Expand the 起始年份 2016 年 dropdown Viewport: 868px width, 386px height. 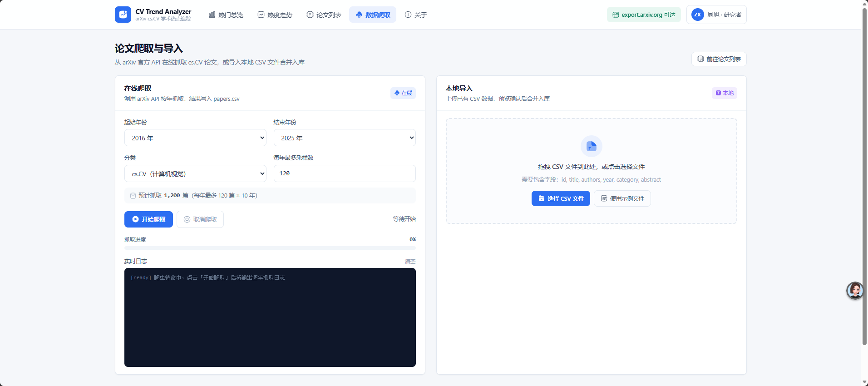click(x=195, y=138)
